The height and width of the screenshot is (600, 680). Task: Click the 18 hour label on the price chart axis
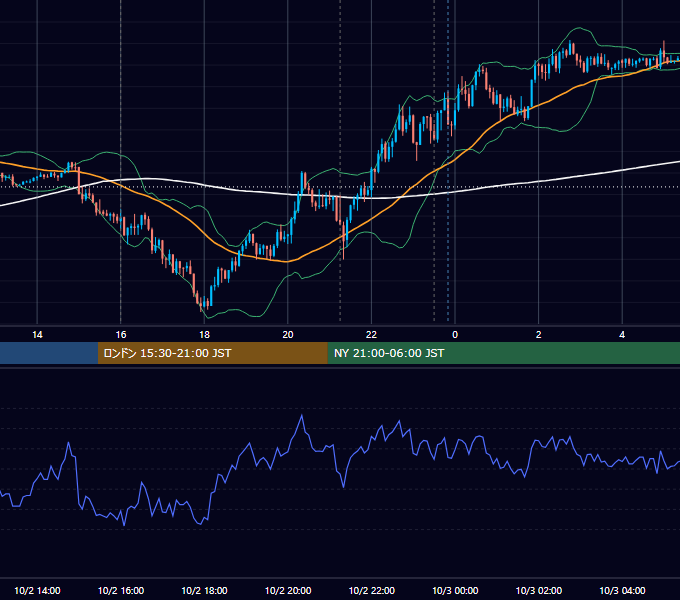tap(204, 335)
